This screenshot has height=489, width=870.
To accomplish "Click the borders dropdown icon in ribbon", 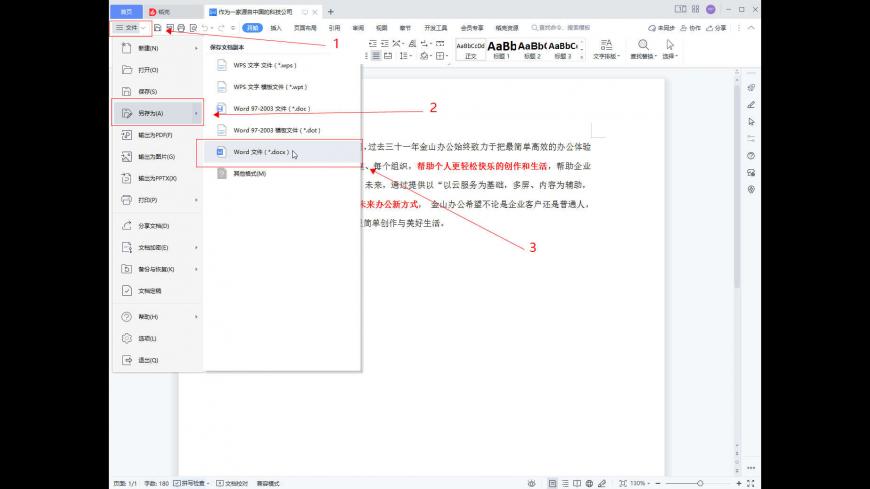I will [442, 56].
